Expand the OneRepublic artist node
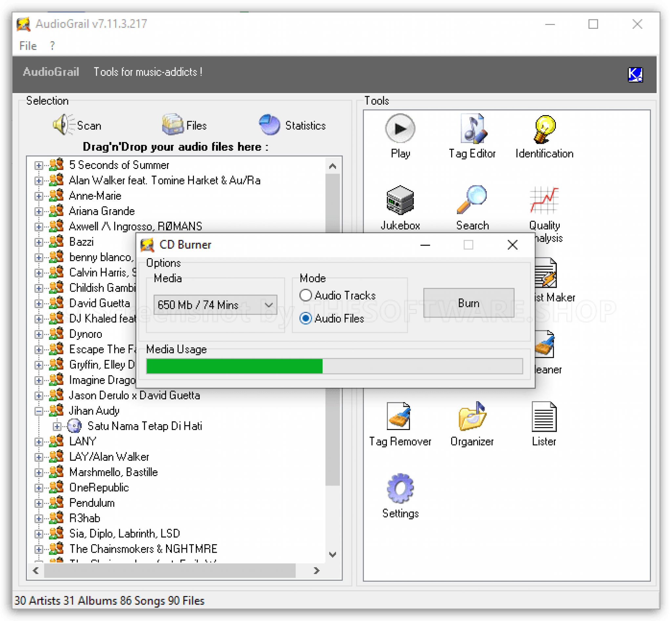 coord(39,488)
